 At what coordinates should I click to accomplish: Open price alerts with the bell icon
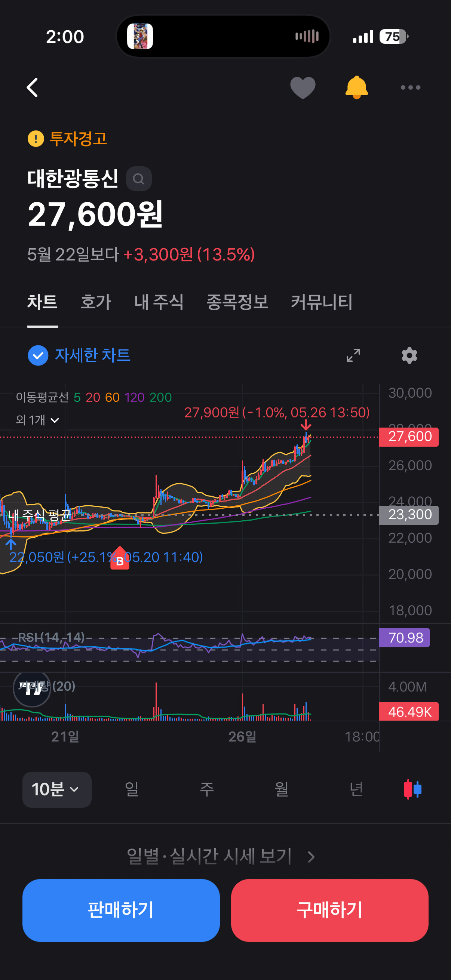pyautogui.click(x=357, y=87)
